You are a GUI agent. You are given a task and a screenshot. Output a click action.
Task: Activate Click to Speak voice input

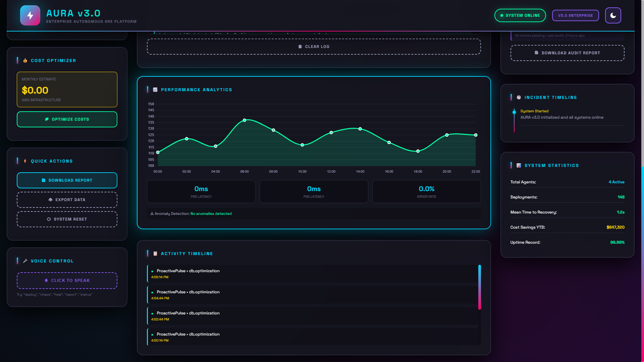67,281
